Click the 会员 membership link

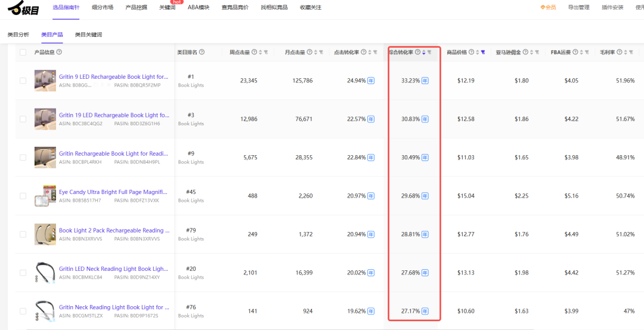coord(548,7)
